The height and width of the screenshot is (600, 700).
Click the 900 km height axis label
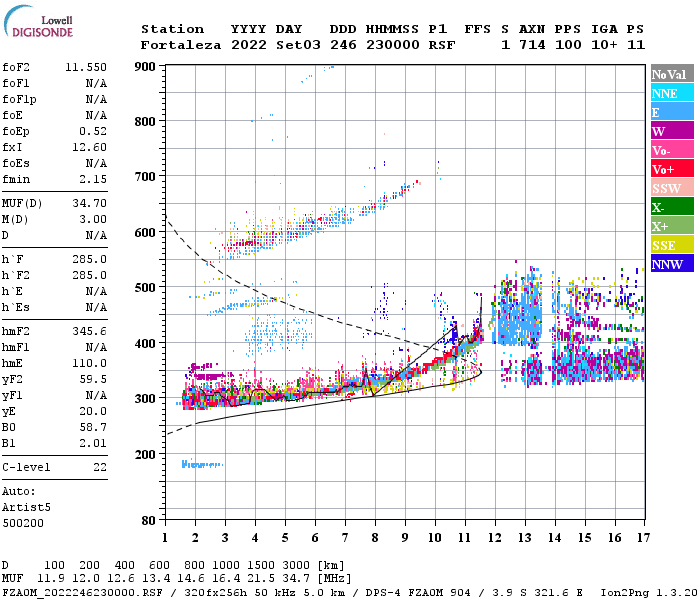pyautogui.click(x=145, y=67)
